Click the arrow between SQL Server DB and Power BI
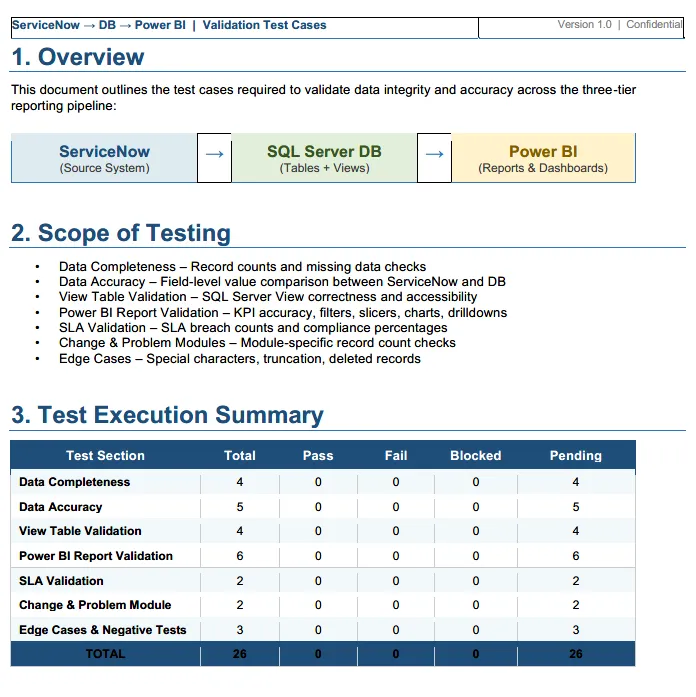Screen dimensions: 696x697 tap(434, 154)
